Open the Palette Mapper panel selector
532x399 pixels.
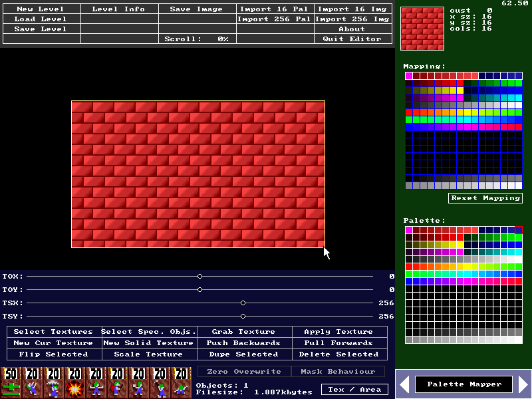464,384
